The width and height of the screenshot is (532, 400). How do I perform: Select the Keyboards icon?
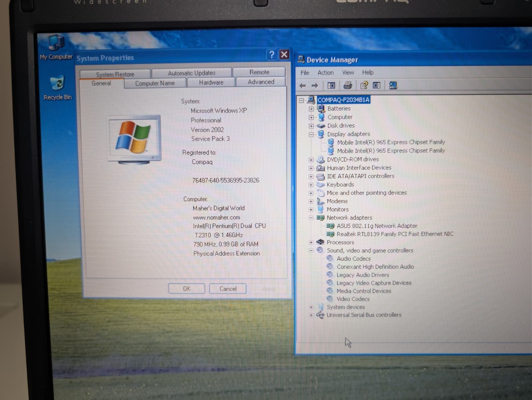321,185
